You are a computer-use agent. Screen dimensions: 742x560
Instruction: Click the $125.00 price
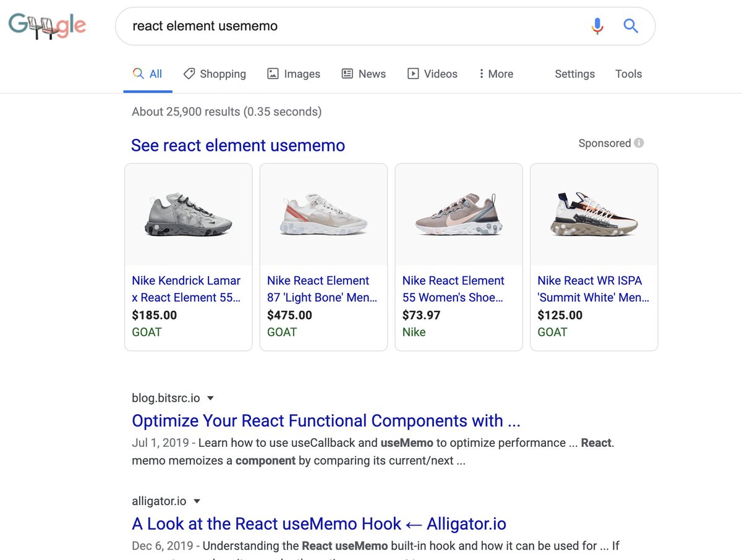coord(560,315)
